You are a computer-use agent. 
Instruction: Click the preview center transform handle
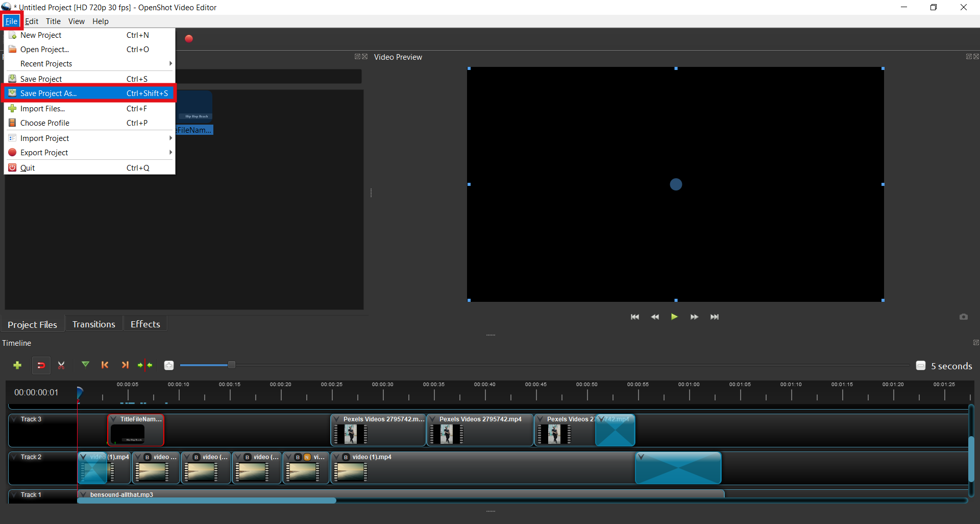(676, 184)
